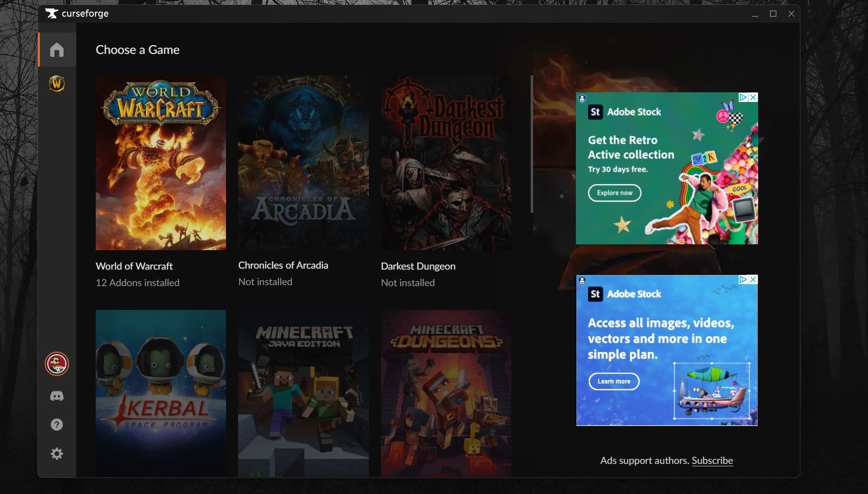
Task: Click the ad close icon on the Adobe Stock banner
Action: 752,98
